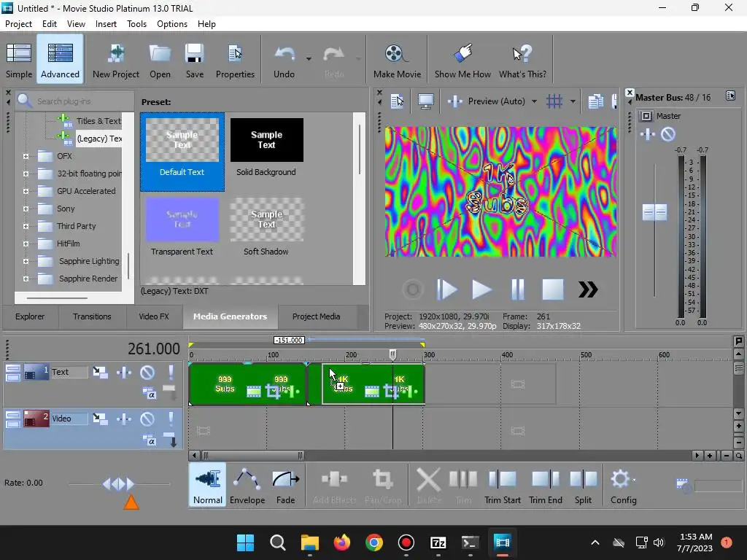
Task: Open the Preview (Auto) quality dropdown
Action: [534, 101]
